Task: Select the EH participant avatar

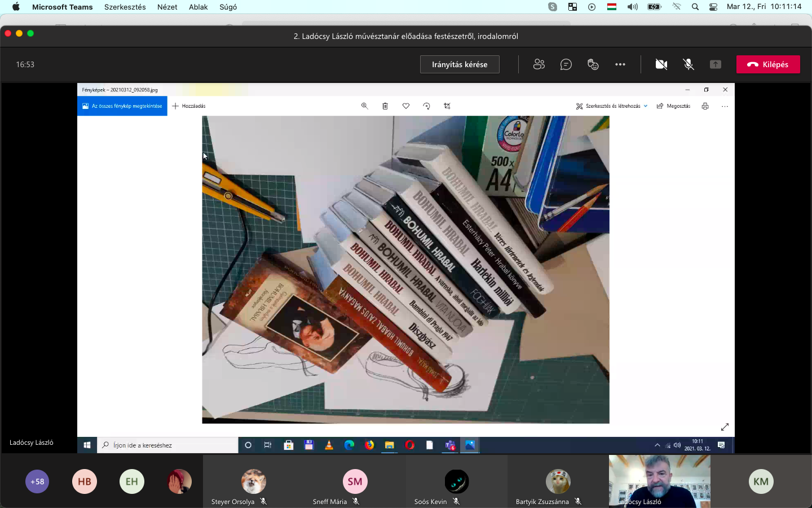Action: 132,481
